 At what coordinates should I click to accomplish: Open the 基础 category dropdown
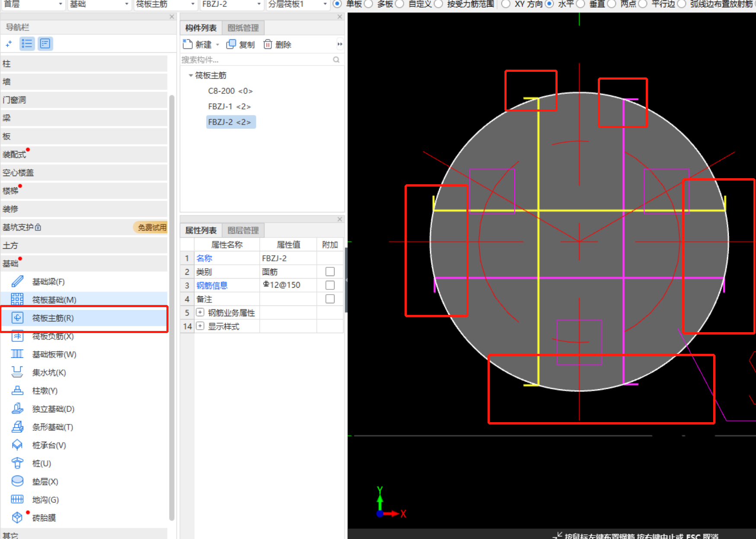99,4
